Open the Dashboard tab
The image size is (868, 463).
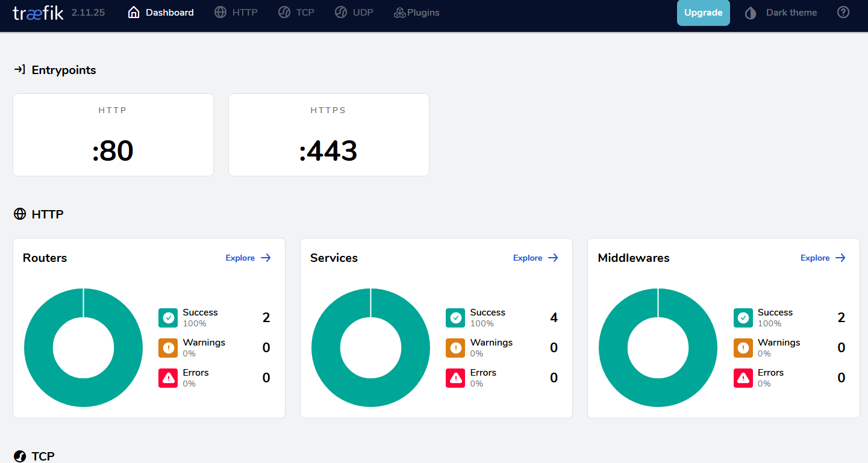161,13
